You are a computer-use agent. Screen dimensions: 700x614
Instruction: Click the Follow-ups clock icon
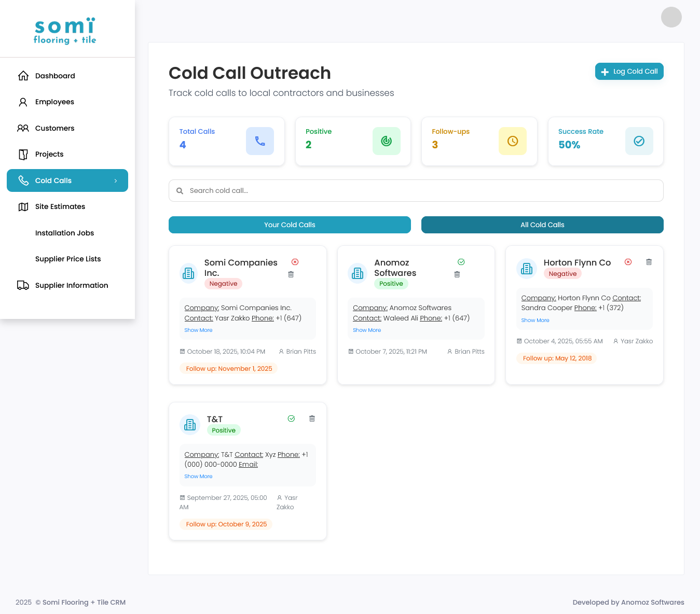[x=512, y=141]
